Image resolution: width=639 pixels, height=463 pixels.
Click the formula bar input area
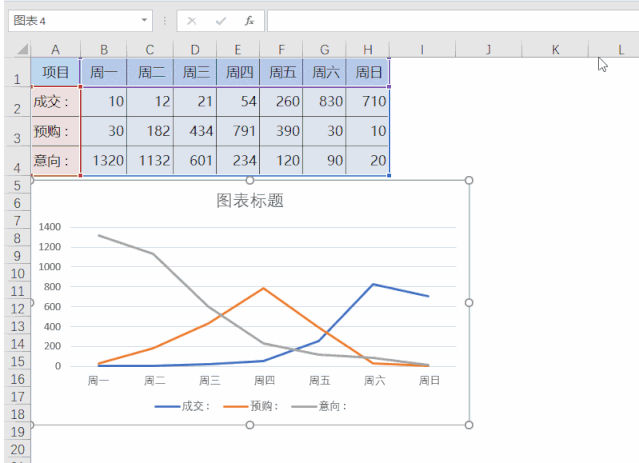pyautogui.click(x=453, y=21)
